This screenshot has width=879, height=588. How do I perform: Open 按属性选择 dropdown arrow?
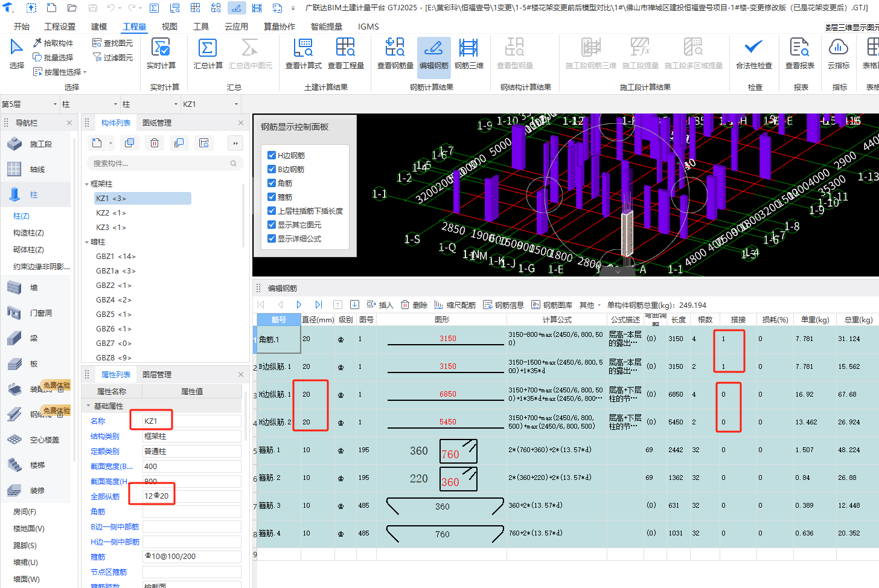85,72
